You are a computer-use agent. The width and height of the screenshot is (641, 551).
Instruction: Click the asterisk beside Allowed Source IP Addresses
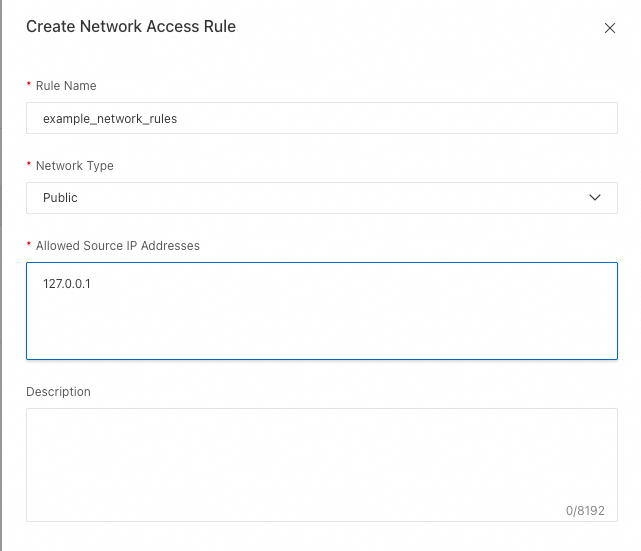click(29, 246)
